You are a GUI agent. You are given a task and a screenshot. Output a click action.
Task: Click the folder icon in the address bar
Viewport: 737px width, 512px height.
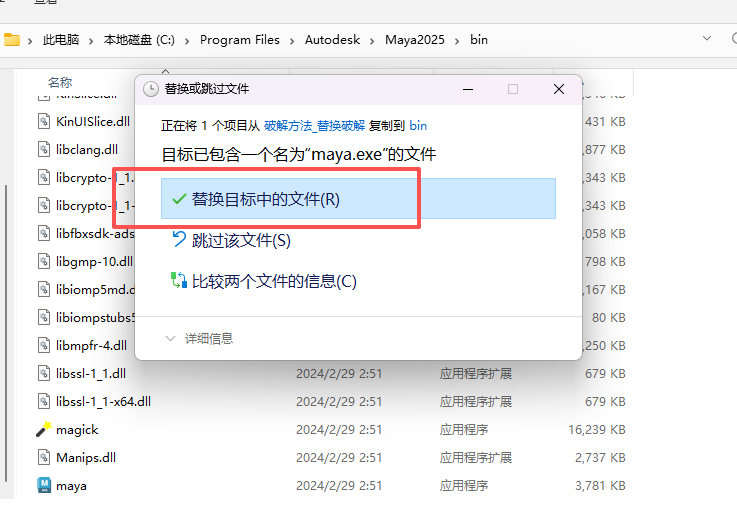(x=12, y=40)
